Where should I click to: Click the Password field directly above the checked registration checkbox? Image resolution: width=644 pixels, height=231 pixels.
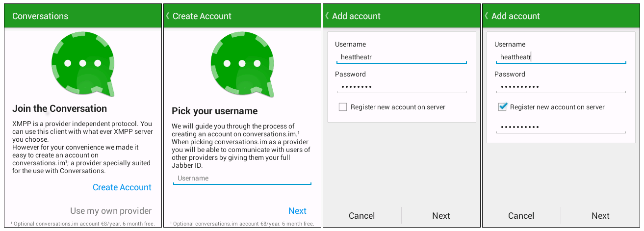click(561, 87)
